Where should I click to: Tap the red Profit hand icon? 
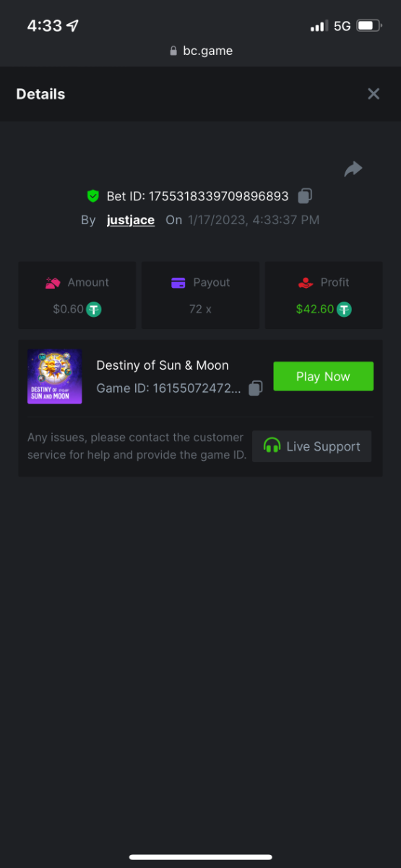(305, 283)
